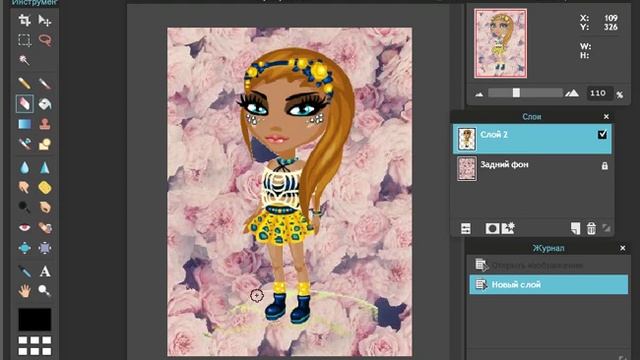Toggle layer settings in Слои panel
The width and height of the screenshot is (640, 360).
click(466, 229)
